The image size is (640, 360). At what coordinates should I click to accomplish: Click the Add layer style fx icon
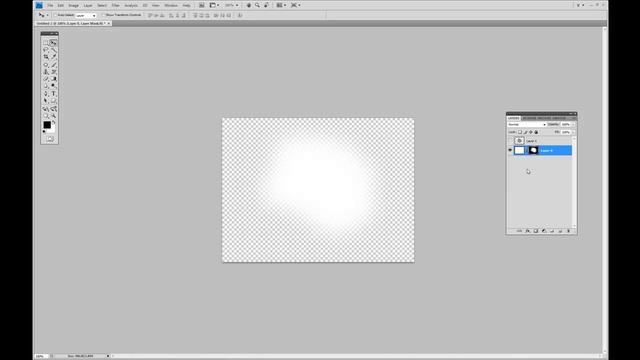(527, 231)
